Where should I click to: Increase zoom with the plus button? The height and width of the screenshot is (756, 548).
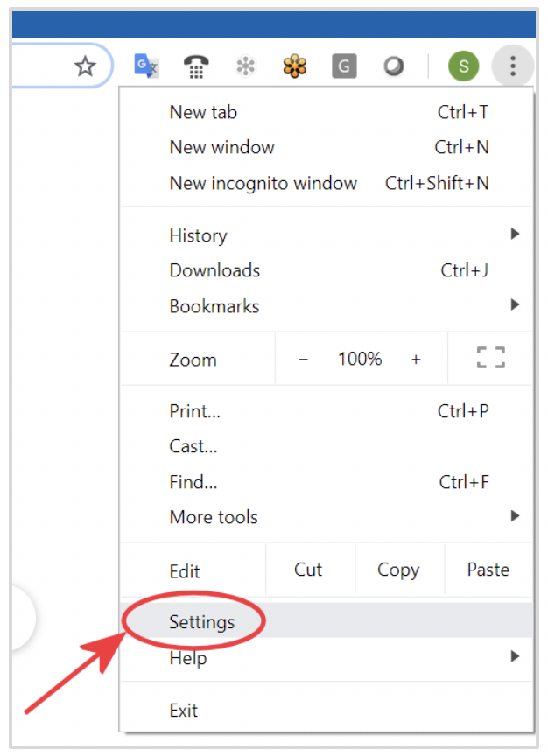tap(416, 360)
